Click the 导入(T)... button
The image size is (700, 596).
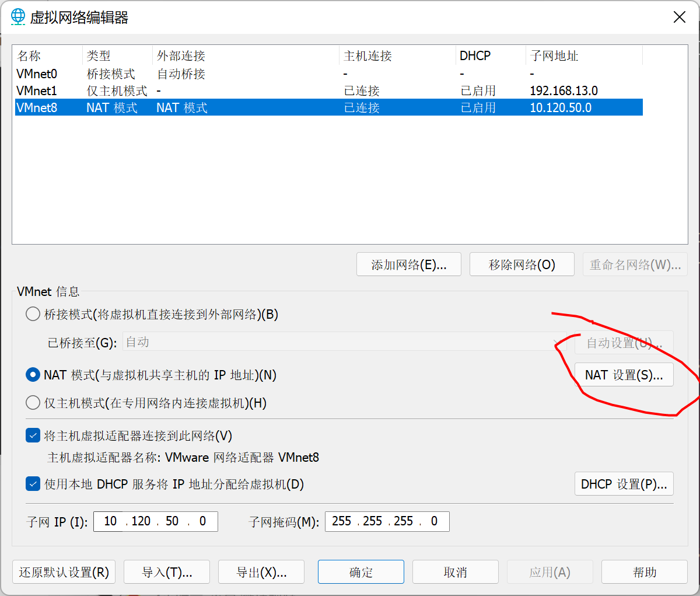[167, 572]
